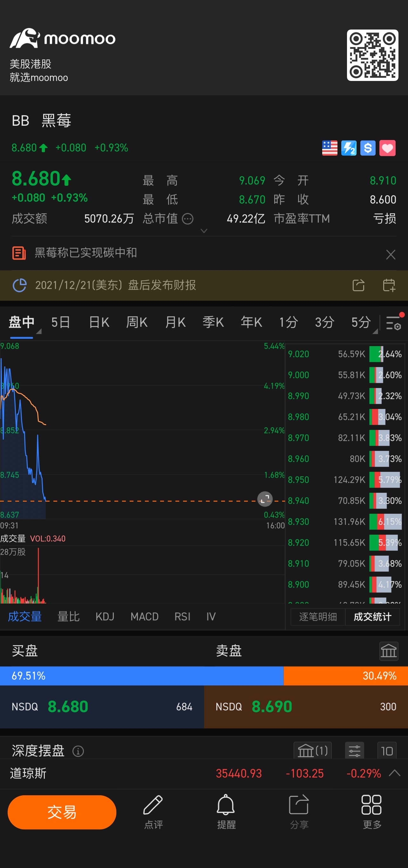Tap the pink heart favorite icon
This screenshot has width=408, height=868.
pyautogui.click(x=387, y=148)
